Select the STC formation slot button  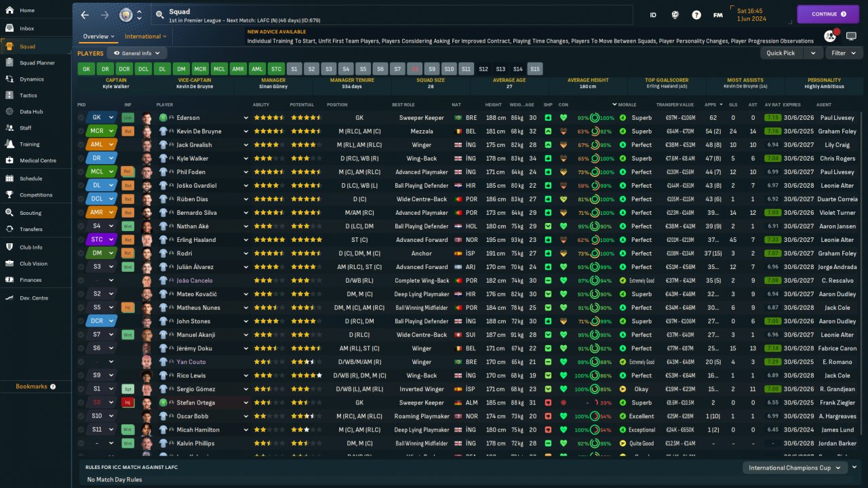(x=276, y=69)
